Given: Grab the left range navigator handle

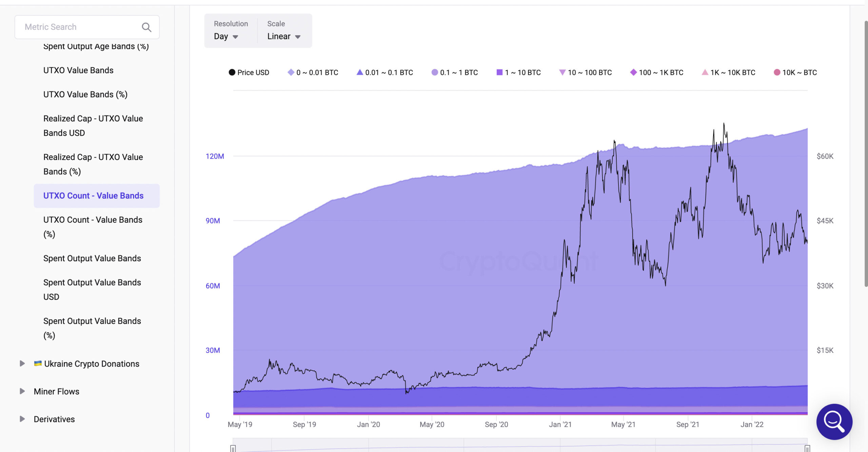Looking at the screenshot, I should tap(233, 449).
